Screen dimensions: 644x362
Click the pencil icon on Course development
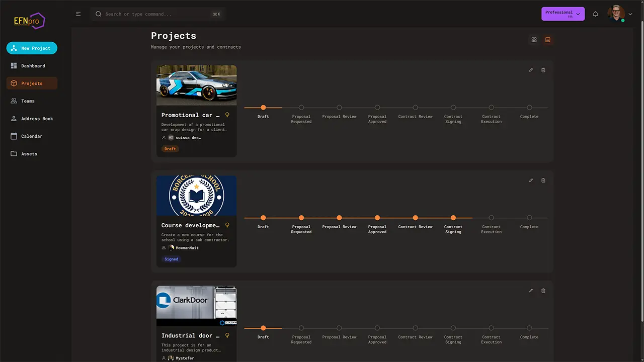[x=531, y=180]
